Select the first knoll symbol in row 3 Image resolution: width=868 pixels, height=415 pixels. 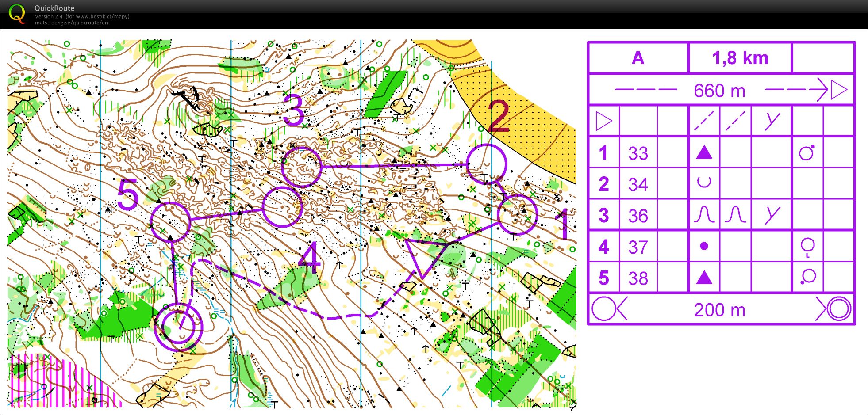(x=704, y=215)
